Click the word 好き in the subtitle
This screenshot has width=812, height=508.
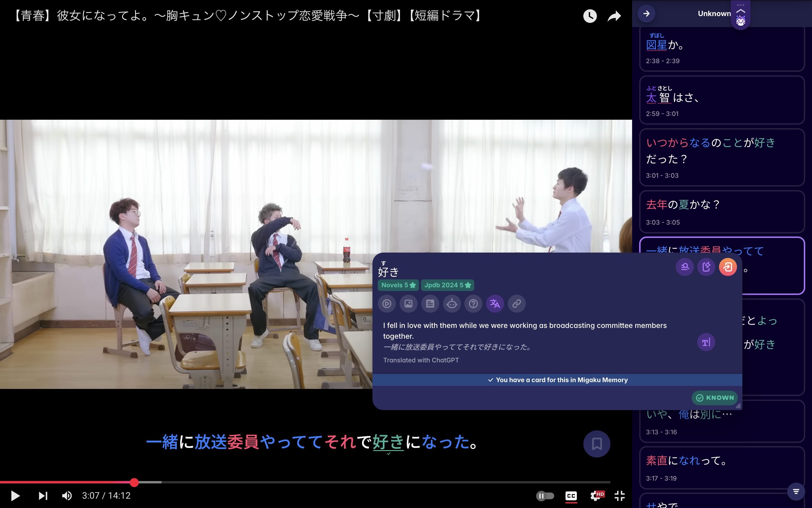click(388, 442)
